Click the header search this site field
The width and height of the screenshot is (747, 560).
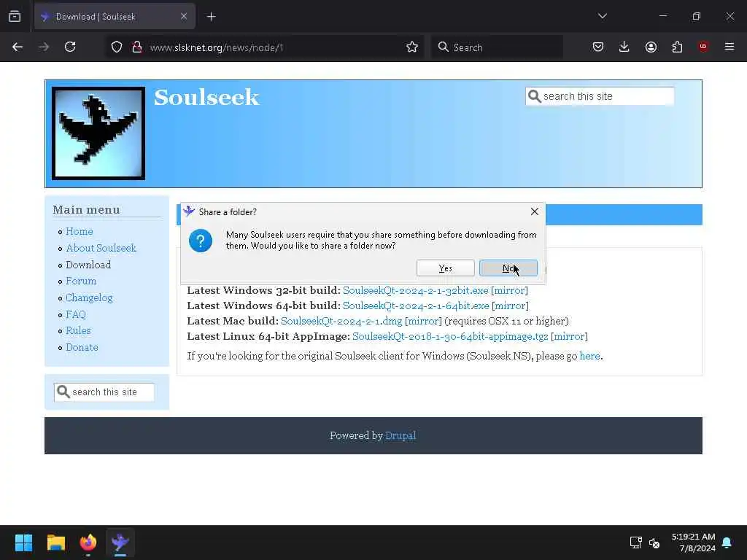[600, 96]
